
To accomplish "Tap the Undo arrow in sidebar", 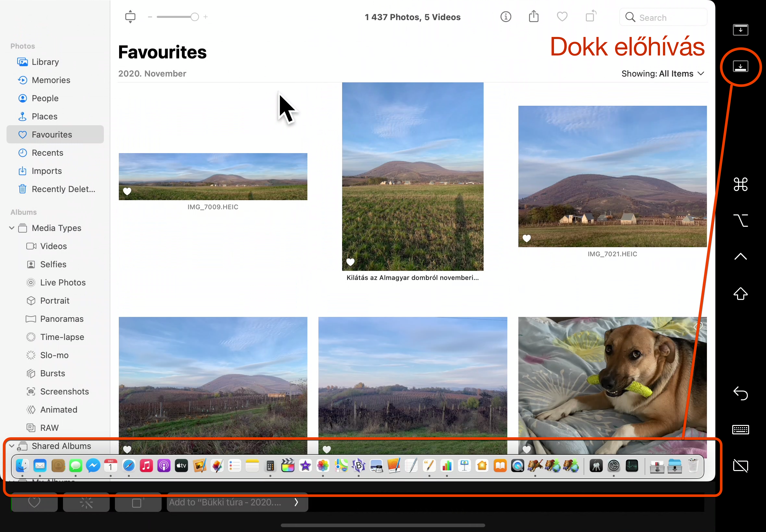I will pos(740,393).
